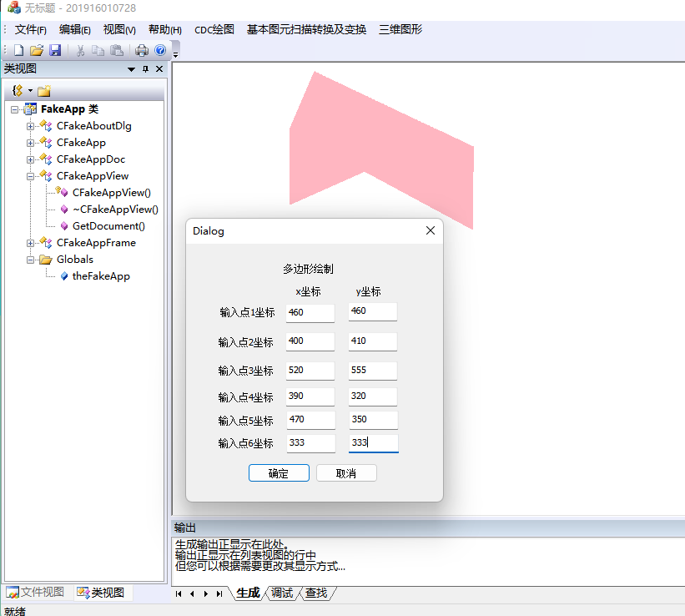Save the project using the floppy disk icon
685x616 pixels.
tap(56, 50)
